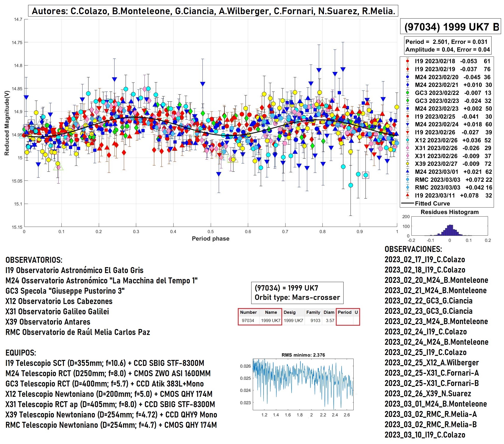Click observation '2023_02_25_X12_A.Wilberger'
The width and height of the screenshot is (504, 444).
pos(432,363)
